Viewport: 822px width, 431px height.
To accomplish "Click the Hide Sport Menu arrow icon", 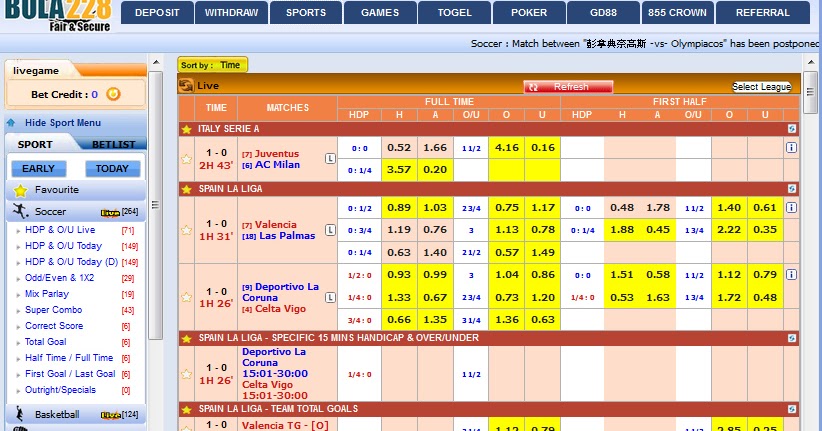I will click(11, 123).
